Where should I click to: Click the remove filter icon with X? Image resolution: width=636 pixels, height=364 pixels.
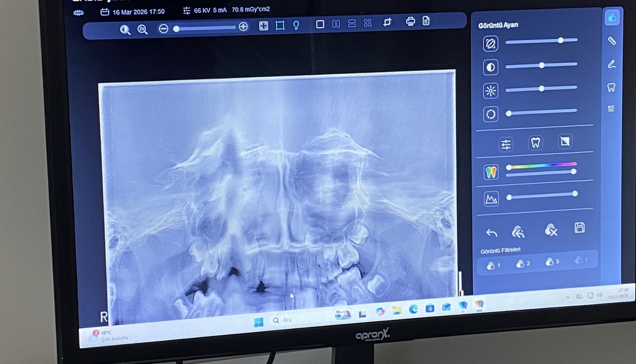pyautogui.click(x=551, y=230)
